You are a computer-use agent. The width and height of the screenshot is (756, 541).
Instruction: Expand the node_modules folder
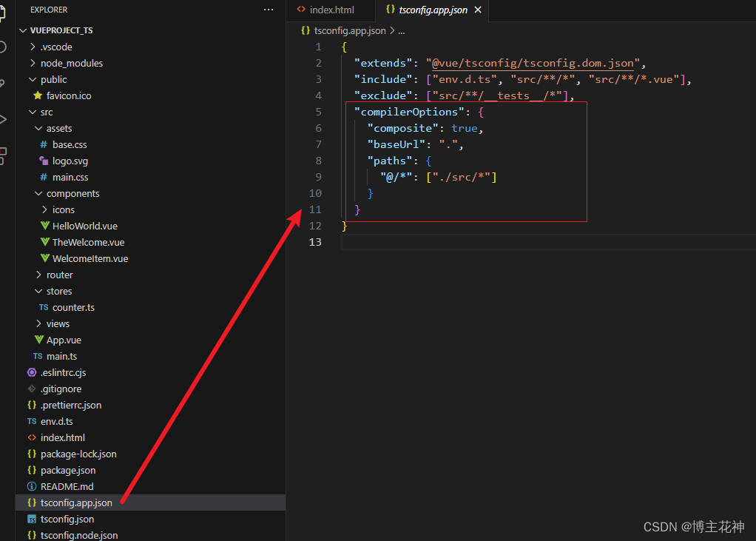pos(33,63)
